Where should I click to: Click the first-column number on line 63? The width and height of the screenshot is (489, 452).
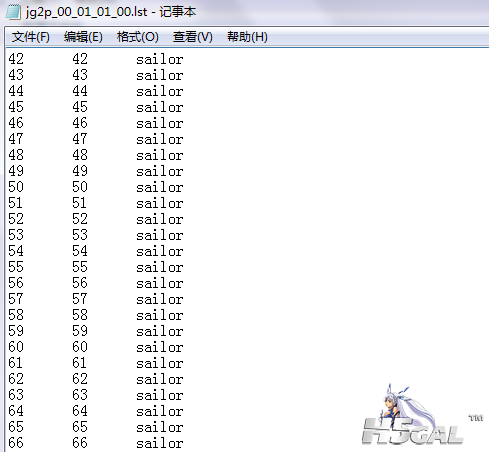click(x=16, y=395)
